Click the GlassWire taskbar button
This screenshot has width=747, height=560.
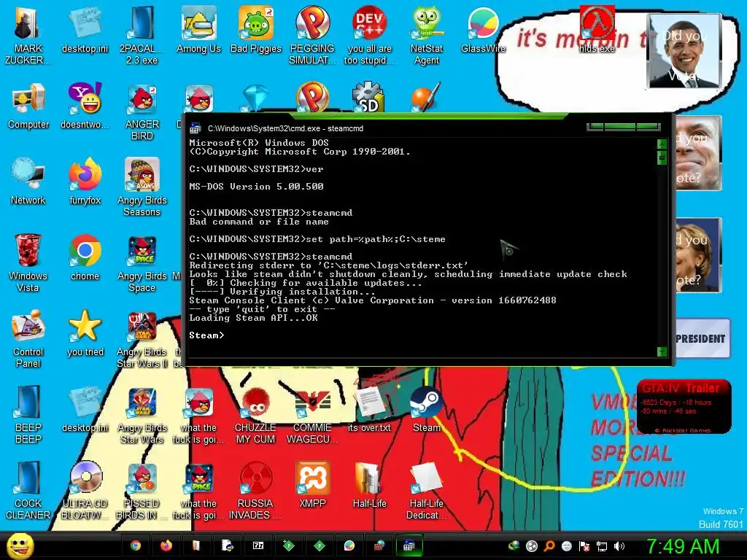(x=349, y=545)
